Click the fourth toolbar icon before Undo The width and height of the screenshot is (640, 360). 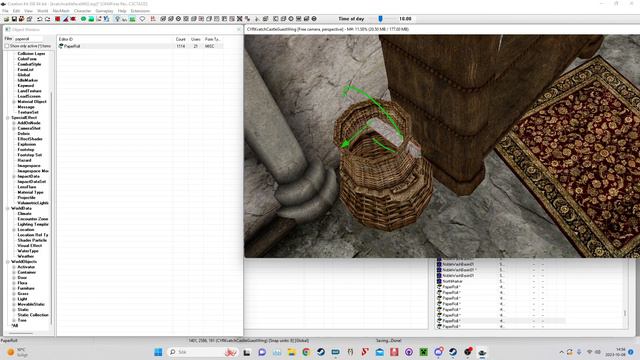click(x=6, y=19)
